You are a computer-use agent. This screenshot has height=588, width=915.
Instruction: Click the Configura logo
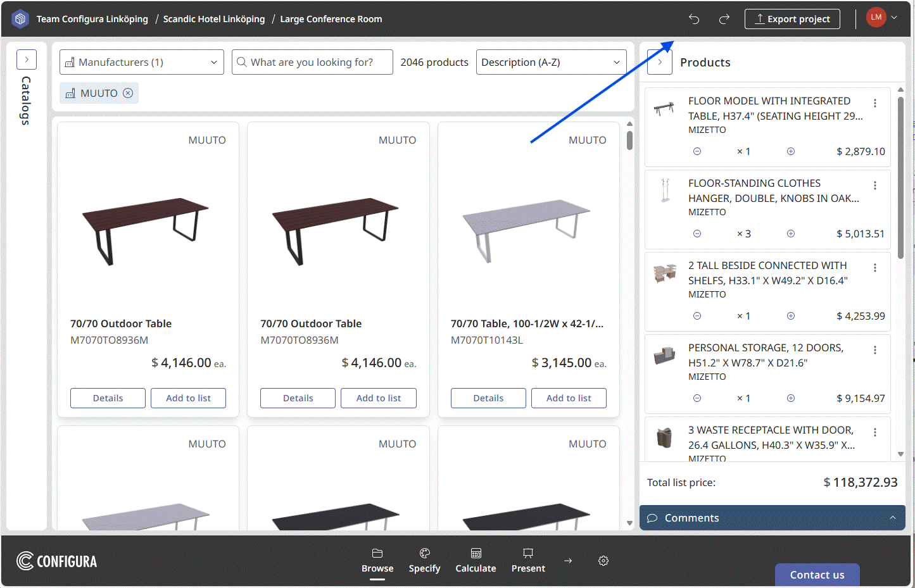56,561
